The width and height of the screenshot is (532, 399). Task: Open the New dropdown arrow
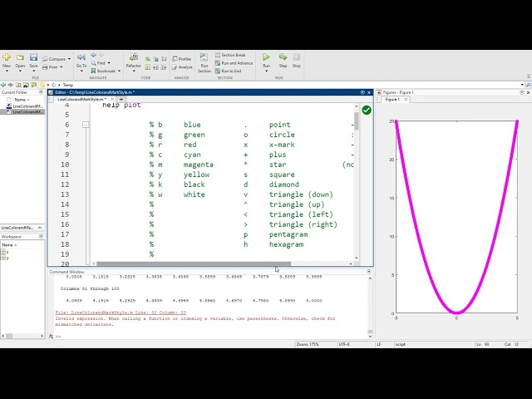point(7,71)
